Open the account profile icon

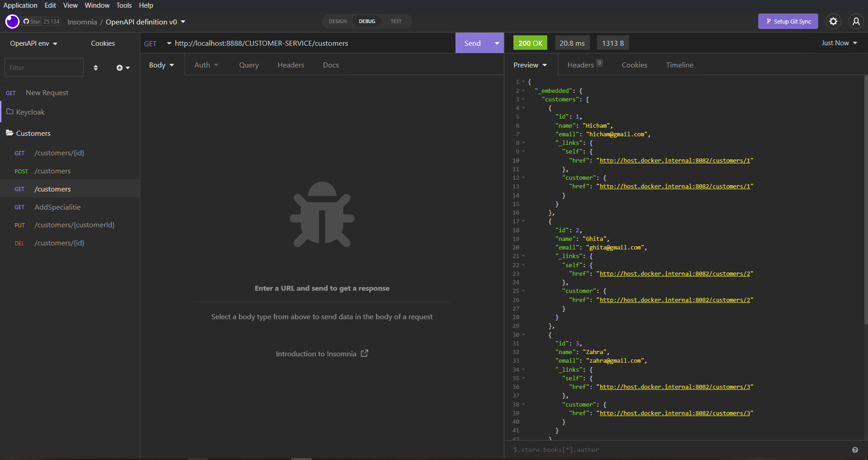[856, 21]
